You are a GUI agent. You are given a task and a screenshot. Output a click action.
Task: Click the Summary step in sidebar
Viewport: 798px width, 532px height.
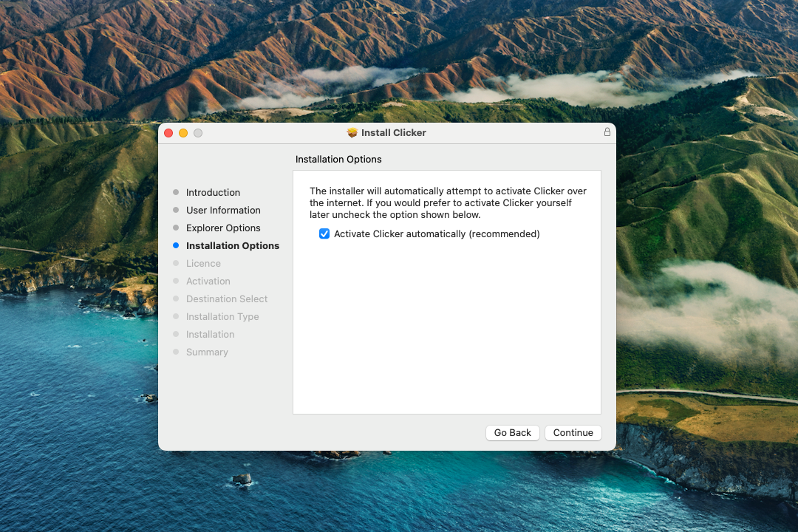coord(207,352)
